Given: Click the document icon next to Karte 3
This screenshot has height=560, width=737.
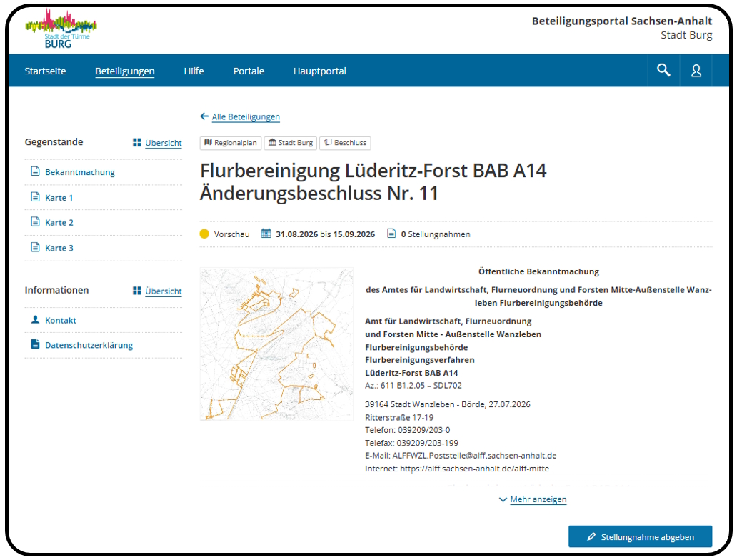Looking at the screenshot, I should pyautogui.click(x=35, y=247).
